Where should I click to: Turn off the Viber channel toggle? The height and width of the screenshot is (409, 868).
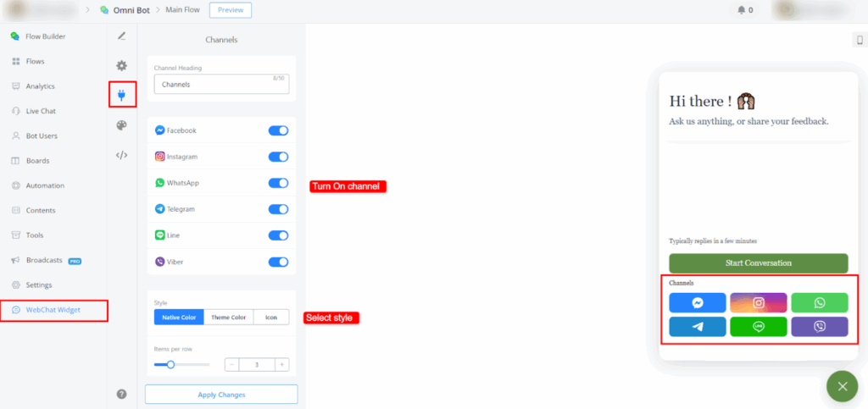(278, 262)
